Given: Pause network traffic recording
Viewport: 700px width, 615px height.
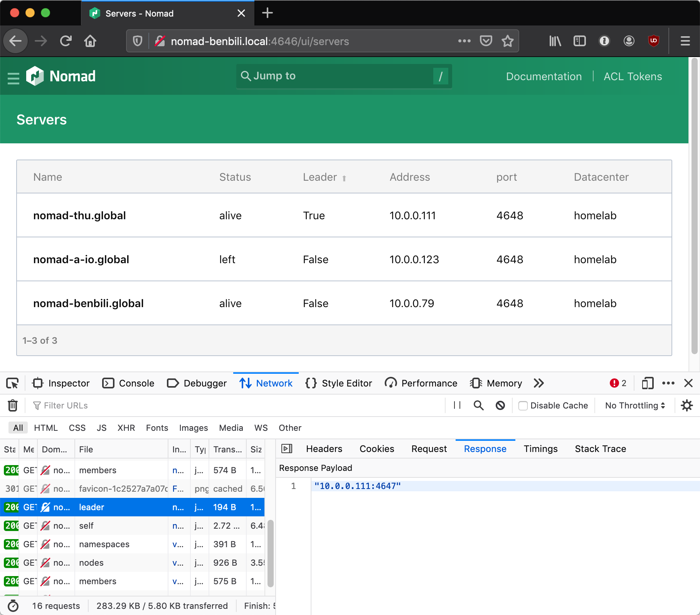Looking at the screenshot, I should (456, 405).
